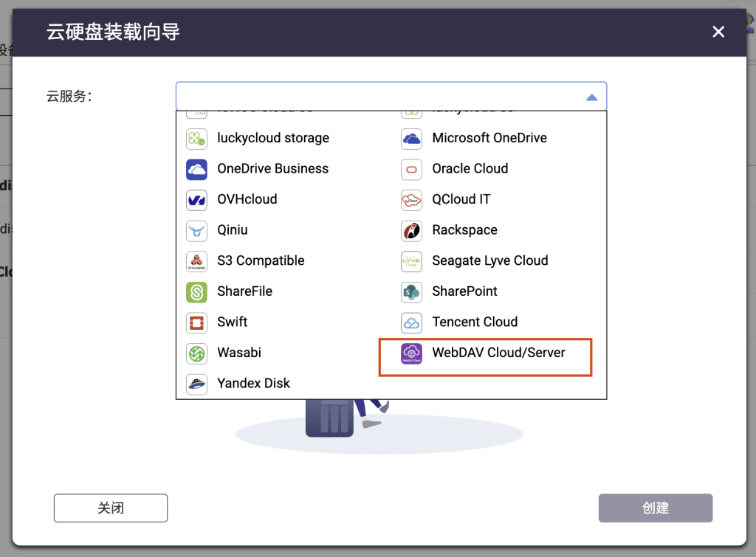Click the Qiniu icon
756x557 pixels.
pyautogui.click(x=196, y=231)
